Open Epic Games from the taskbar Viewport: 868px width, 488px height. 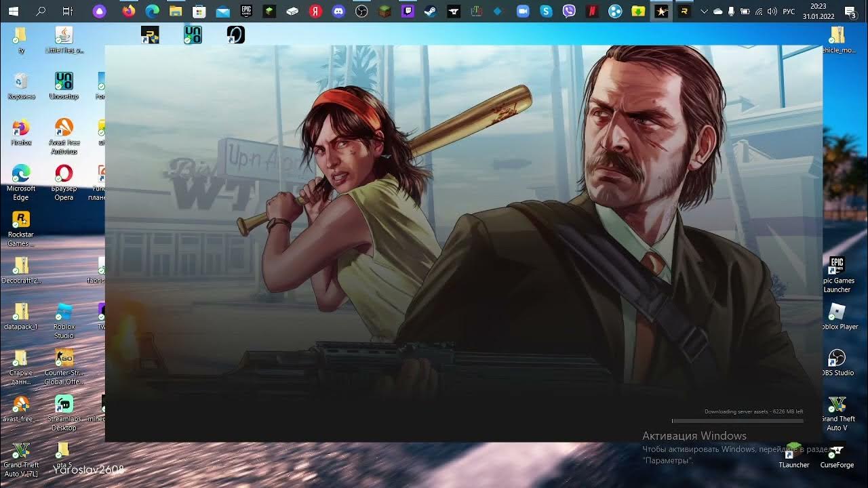coord(245,11)
